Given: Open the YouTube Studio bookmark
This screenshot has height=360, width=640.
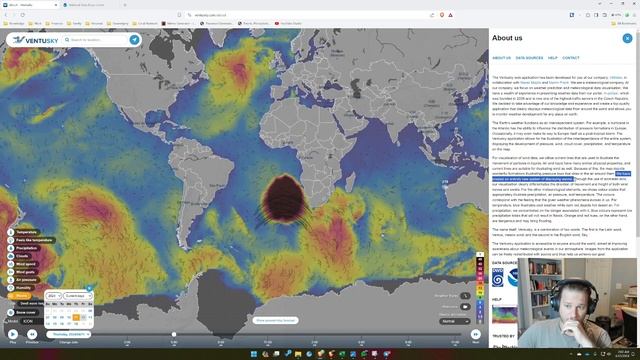Looking at the screenshot, I should pos(288,24).
